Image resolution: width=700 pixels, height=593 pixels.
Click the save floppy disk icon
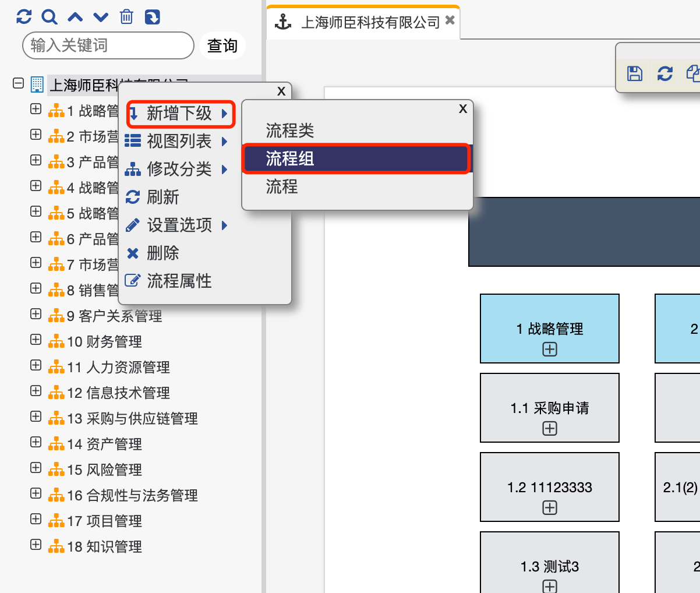pos(635,73)
